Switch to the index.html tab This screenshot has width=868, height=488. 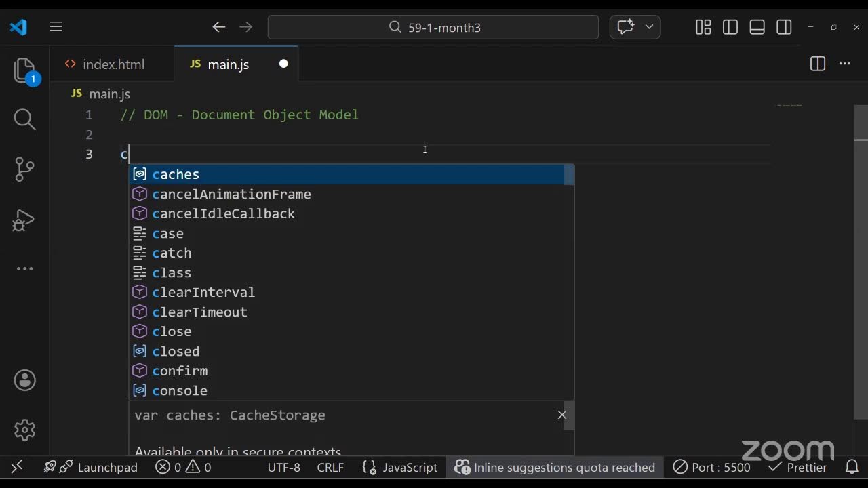pos(113,64)
